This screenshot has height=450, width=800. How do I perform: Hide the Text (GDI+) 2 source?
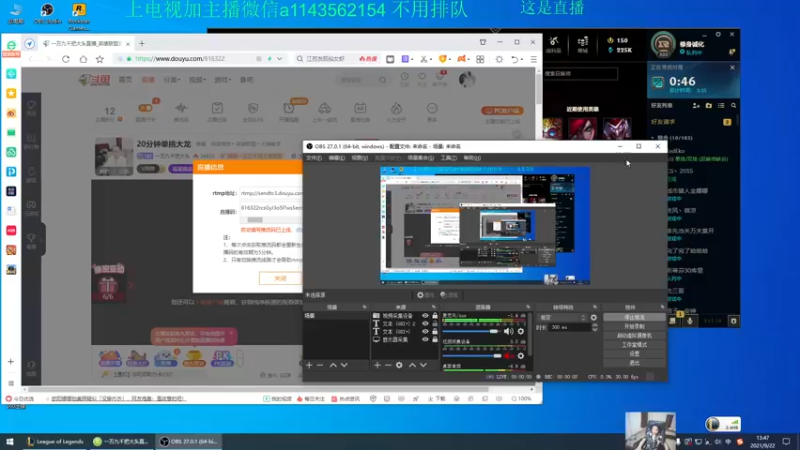[425, 323]
